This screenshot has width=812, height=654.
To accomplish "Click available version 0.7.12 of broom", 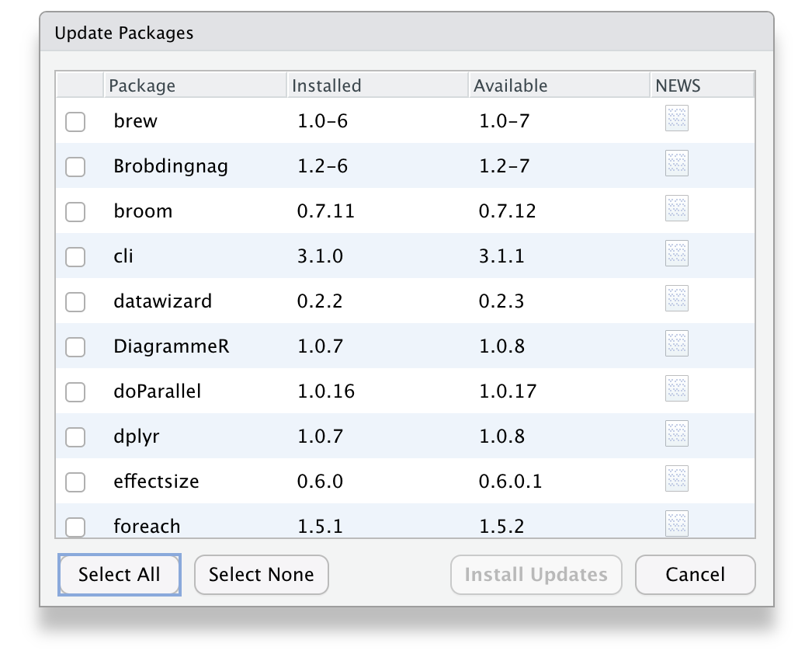I will 507,211.
